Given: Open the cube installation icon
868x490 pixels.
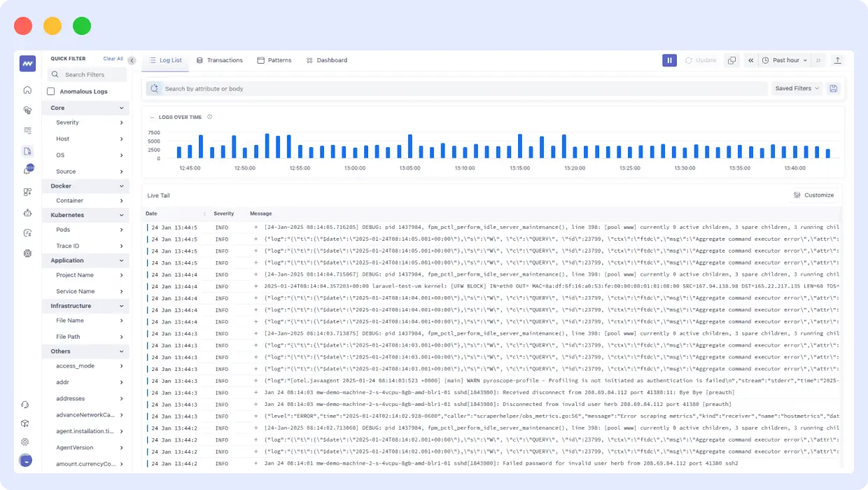Looking at the screenshot, I should tap(25, 423).
